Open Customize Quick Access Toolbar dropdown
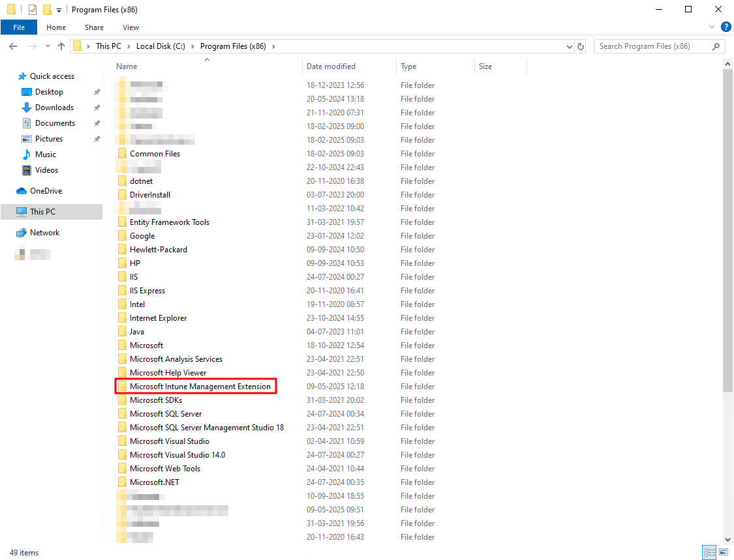This screenshot has height=560, width=734. [x=59, y=10]
